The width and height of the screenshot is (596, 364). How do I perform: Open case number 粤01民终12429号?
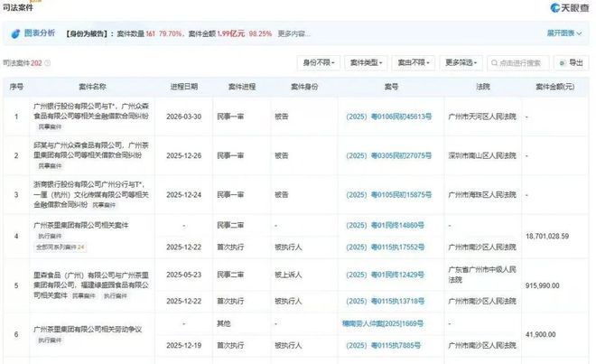[x=390, y=276]
